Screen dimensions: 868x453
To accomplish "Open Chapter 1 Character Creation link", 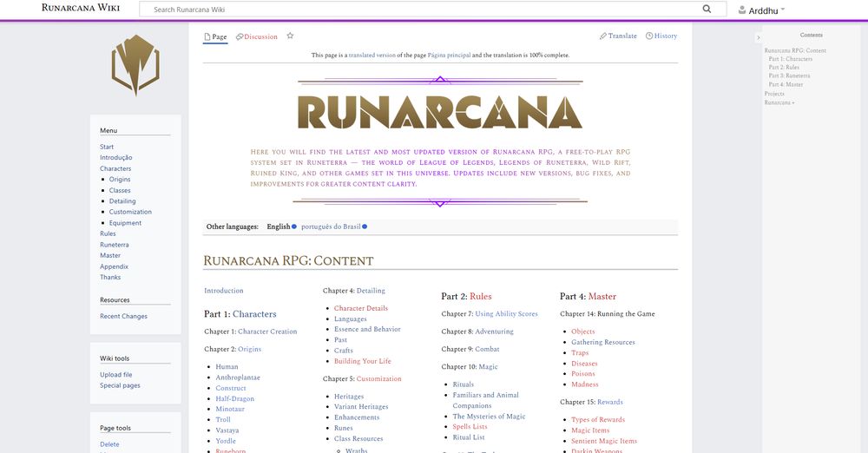I will (x=267, y=332).
